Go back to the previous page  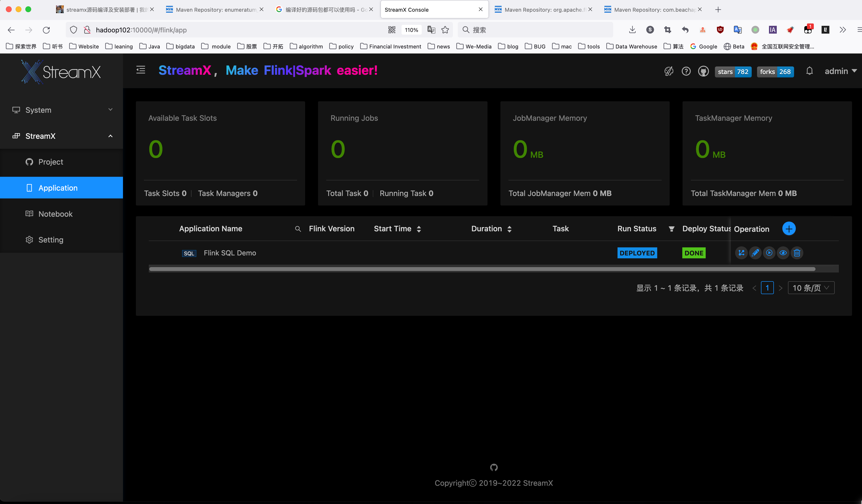(11, 30)
